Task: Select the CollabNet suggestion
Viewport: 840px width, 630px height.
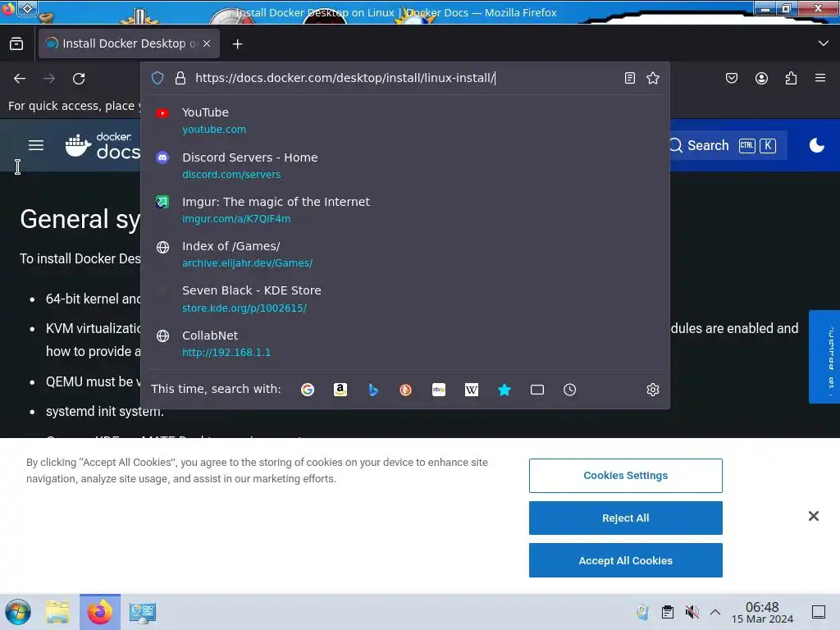Action: tap(405, 344)
